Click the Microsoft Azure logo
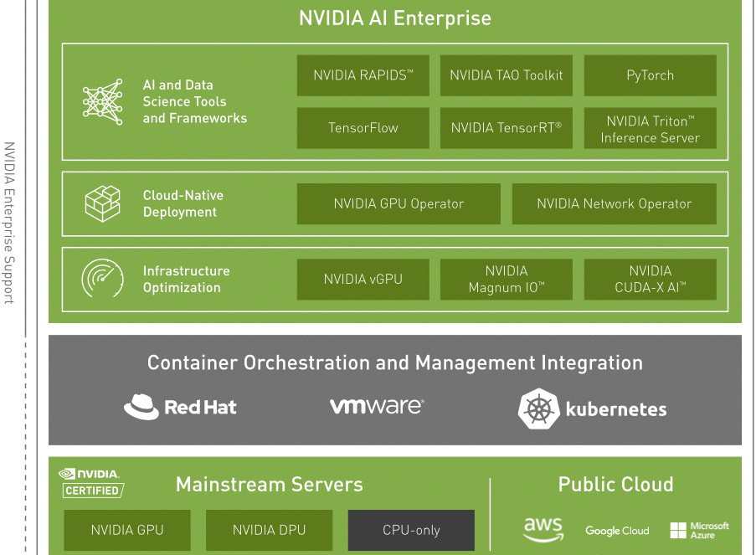 700,531
